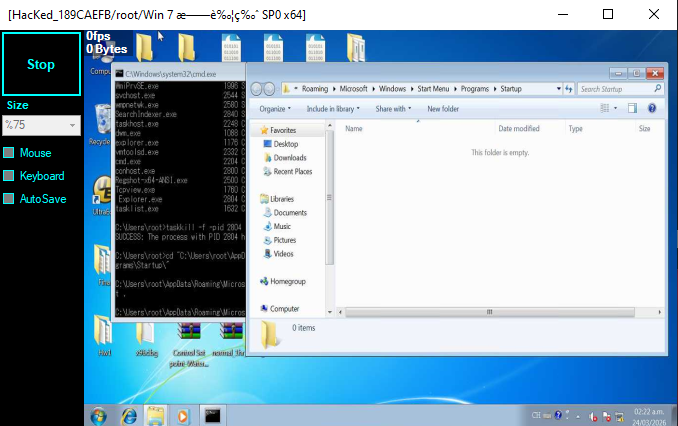This screenshot has height=426, width=678.
Task: Open the Organize menu in Explorer
Action: pos(276,109)
